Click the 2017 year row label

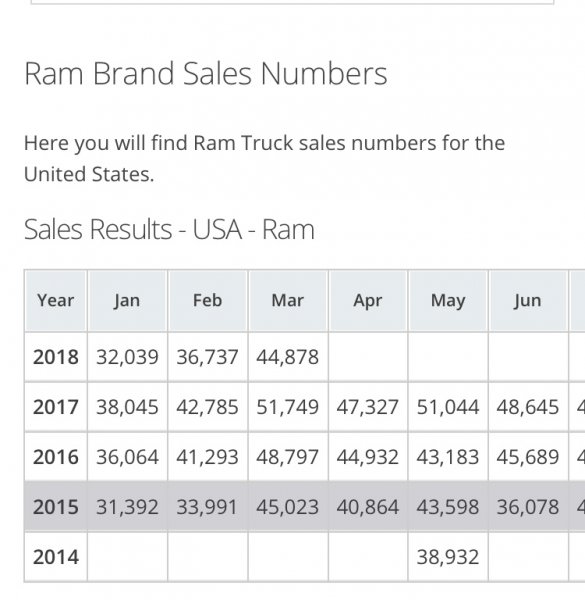(x=56, y=407)
